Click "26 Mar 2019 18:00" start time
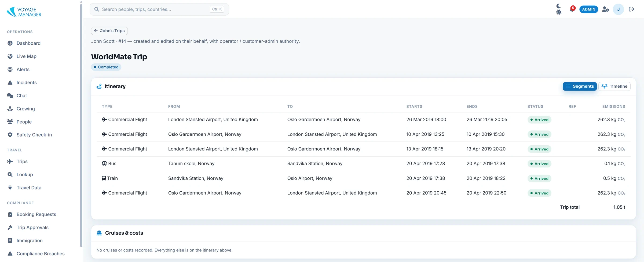This screenshot has width=644, height=262. pos(426,120)
